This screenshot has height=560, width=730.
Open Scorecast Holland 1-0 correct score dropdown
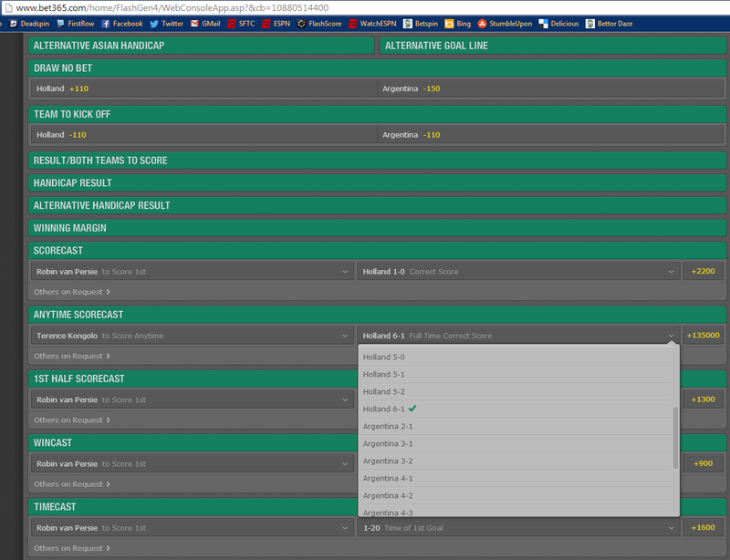point(518,272)
